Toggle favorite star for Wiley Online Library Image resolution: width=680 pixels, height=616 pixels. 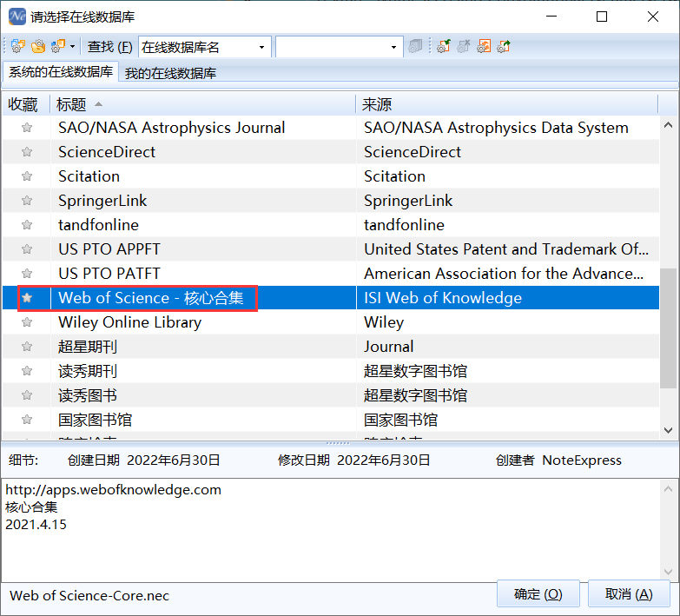point(27,321)
